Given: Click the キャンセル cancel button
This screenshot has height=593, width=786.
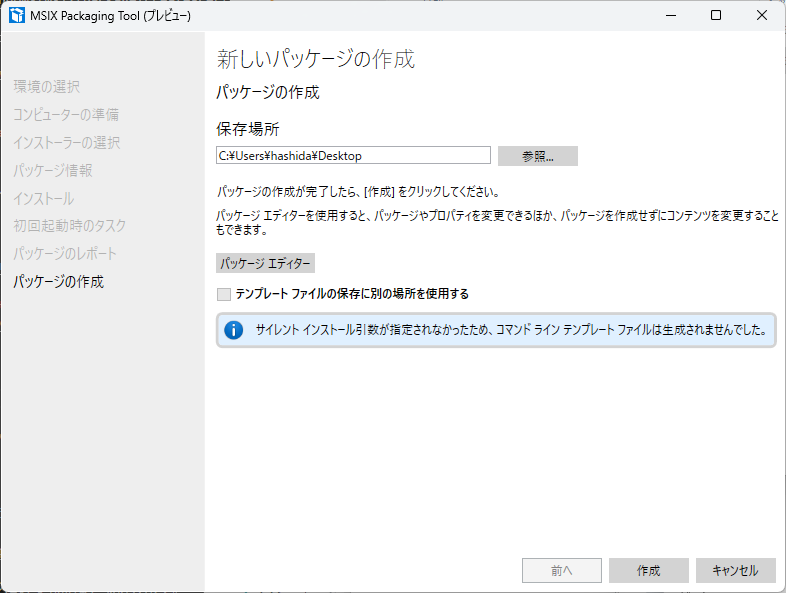Looking at the screenshot, I should (735, 570).
